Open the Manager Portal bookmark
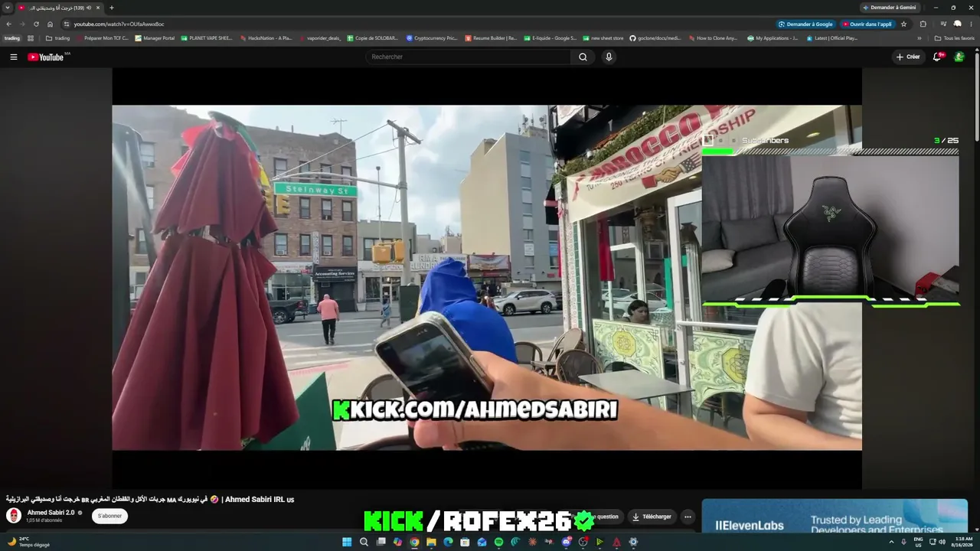980x551 pixels. click(155, 37)
